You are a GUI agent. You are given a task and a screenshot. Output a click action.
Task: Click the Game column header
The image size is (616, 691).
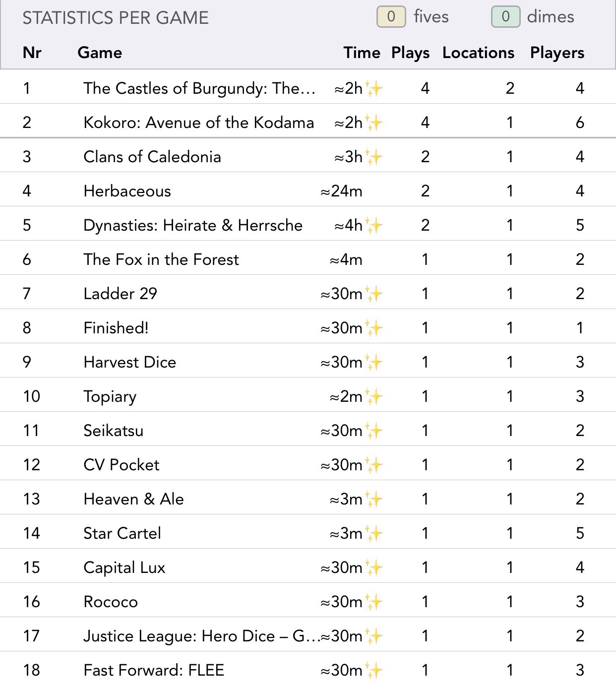(100, 53)
